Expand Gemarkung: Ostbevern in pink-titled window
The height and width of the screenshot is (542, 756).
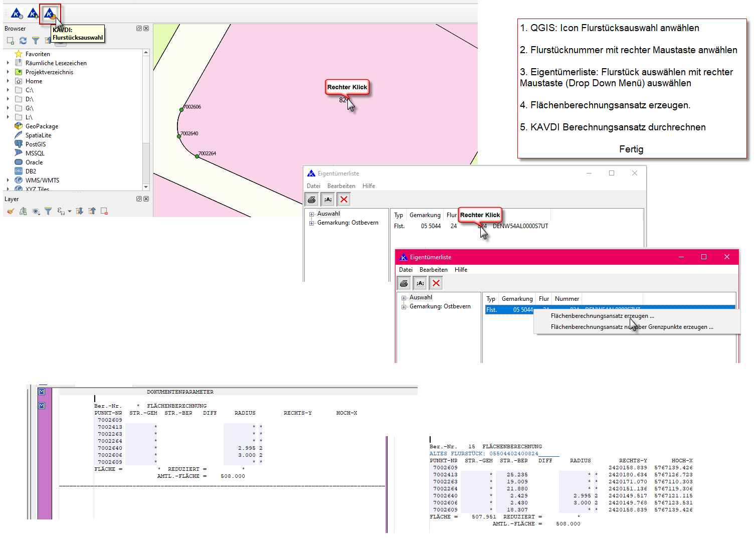tap(404, 307)
